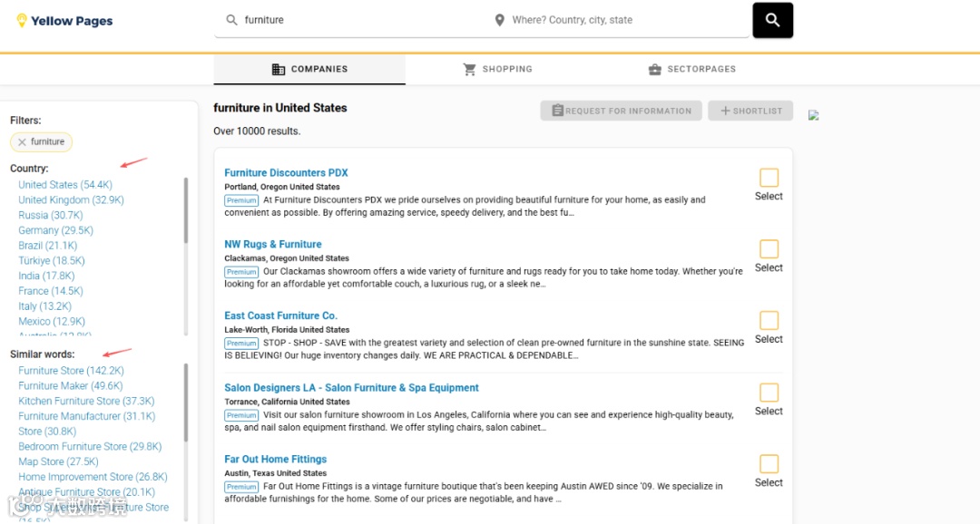Image resolution: width=980 pixels, height=524 pixels.
Task: Select the Furniture Discounters PDX checkbox
Action: pyautogui.click(x=769, y=178)
